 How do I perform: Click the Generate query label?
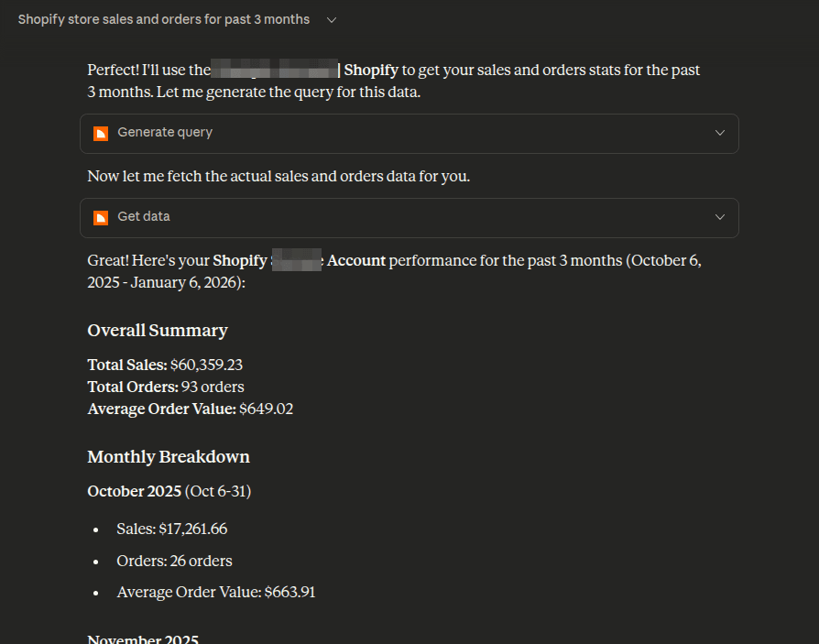165,133
